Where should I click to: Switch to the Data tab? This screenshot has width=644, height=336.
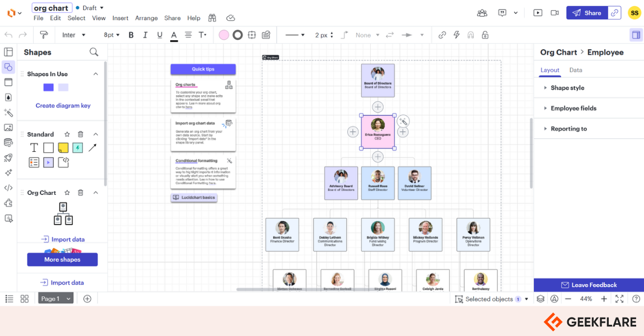pyautogui.click(x=576, y=70)
